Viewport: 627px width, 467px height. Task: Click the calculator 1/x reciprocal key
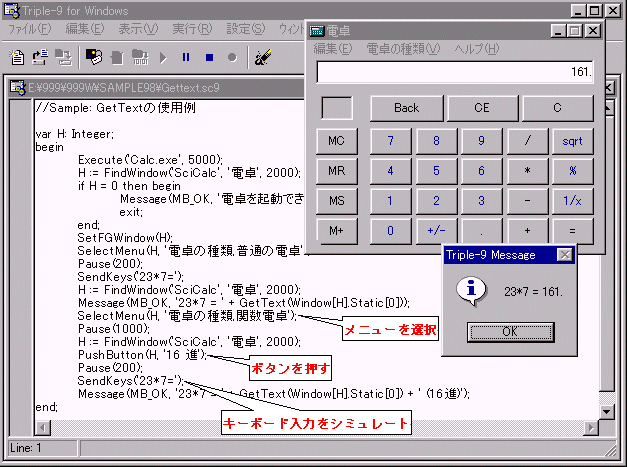coord(573,201)
